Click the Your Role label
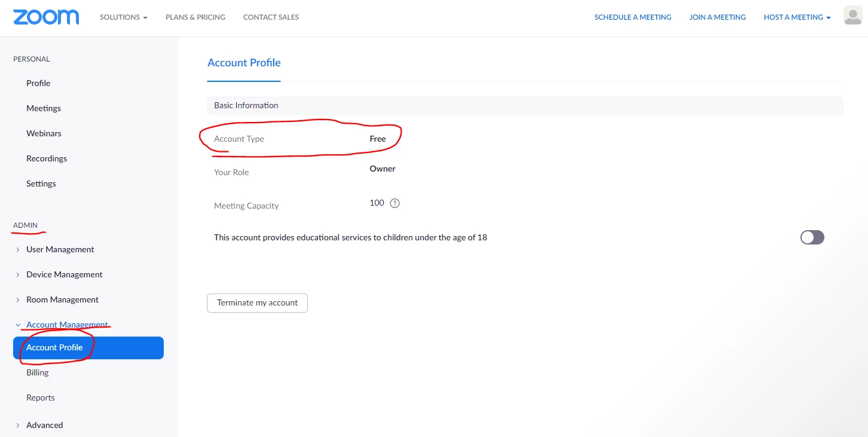This screenshot has width=868, height=437. 231,172
